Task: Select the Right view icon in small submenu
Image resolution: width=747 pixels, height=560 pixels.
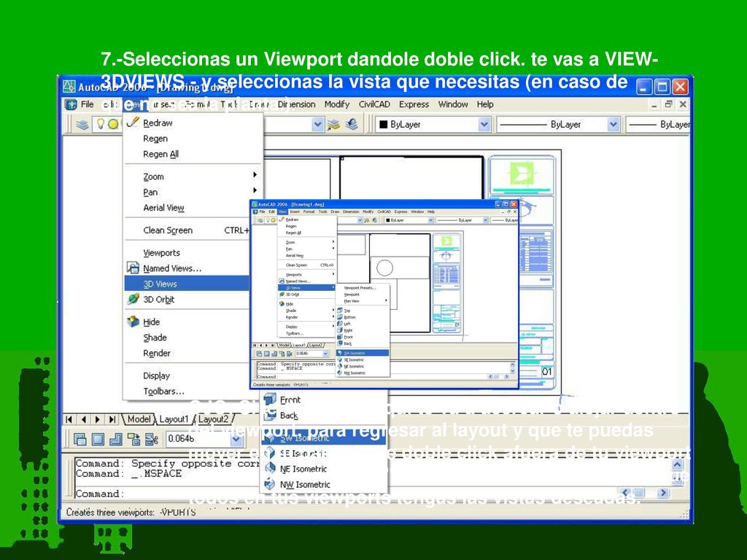Action: tap(340, 330)
